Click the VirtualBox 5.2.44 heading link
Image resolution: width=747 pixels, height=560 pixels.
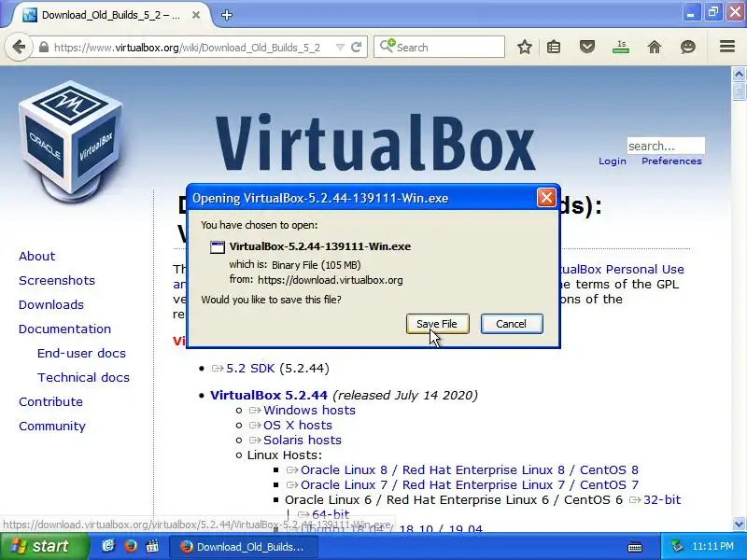coord(269,395)
